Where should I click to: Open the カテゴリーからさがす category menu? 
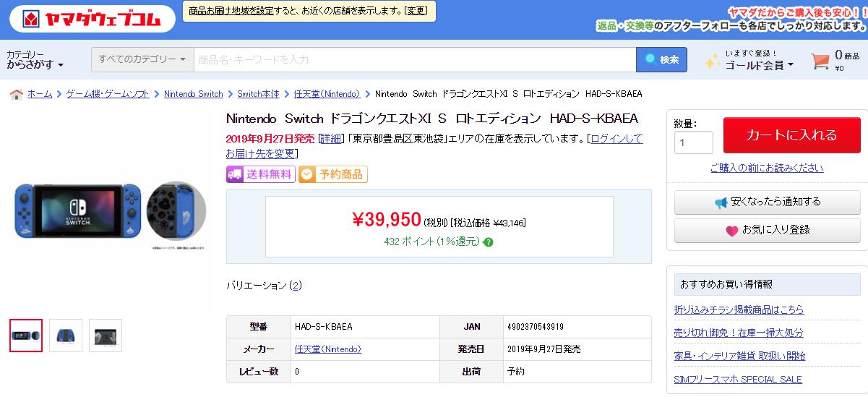point(35,60)
